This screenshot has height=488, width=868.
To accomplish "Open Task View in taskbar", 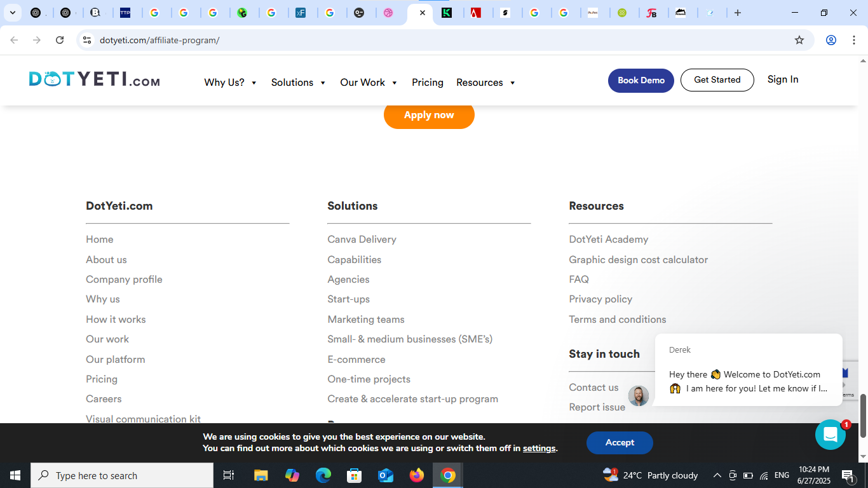I will coord(229,475).
